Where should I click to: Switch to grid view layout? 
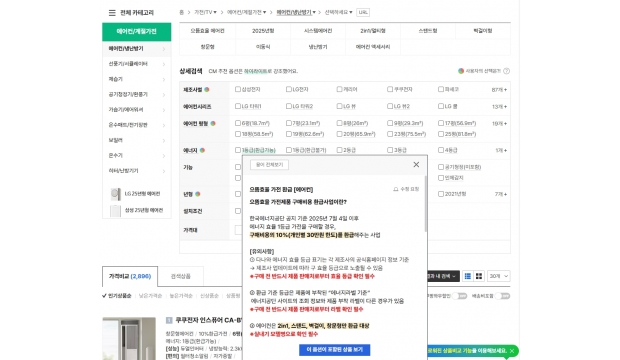pos(479,276)
